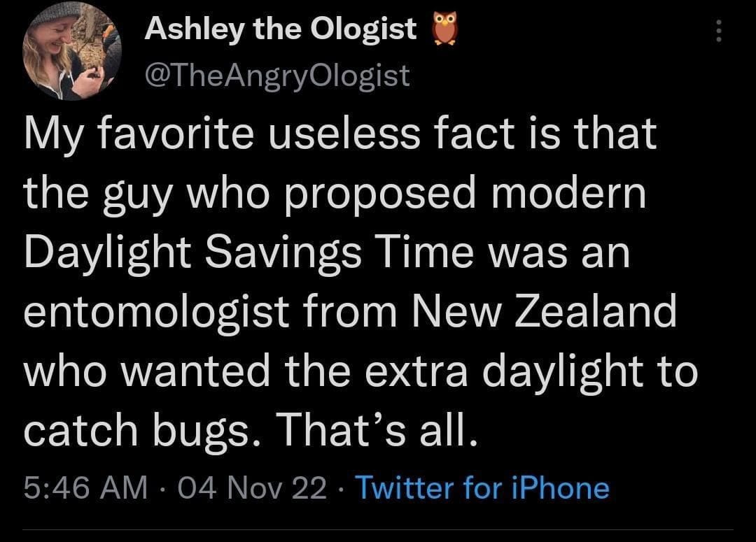Click the display name Ashley the Ologist
This screenshot has height=542, width=756.
[280, 31]
